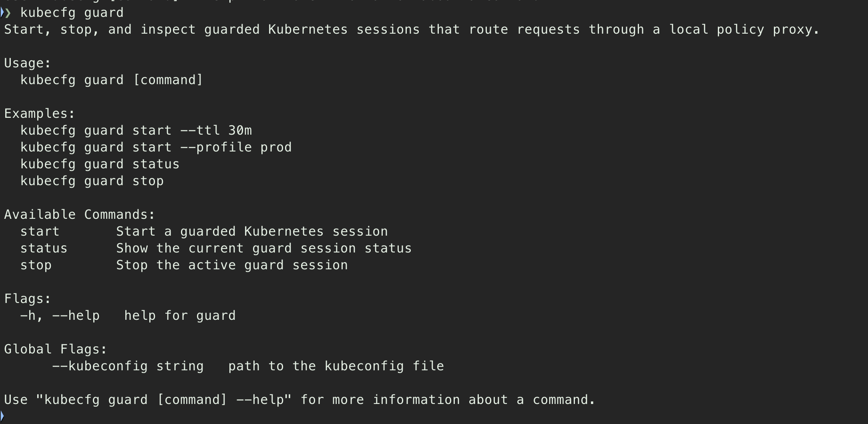This screenshot has width=868, height=424.
Task: Click the quoted 'kubecfg guard [command] --help' hint
Action: point(164,400)
